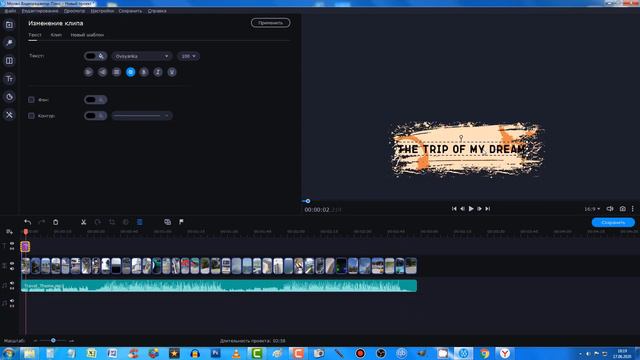Click the Add track icon beside ruler
Image resolution: width=640 pixels, height=360 pixels.
pos(9,232)
